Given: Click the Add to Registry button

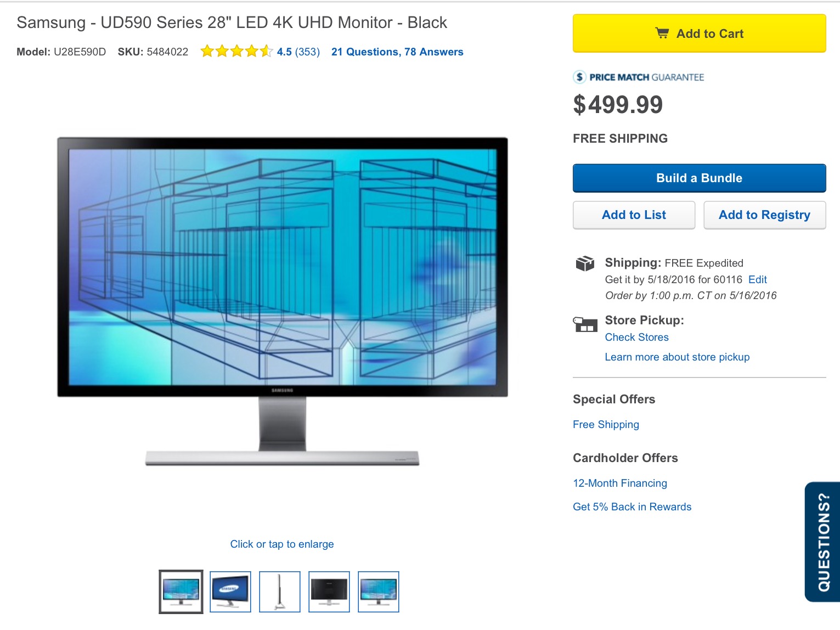Looking at the screenshot, I should (x=765, y=215).
